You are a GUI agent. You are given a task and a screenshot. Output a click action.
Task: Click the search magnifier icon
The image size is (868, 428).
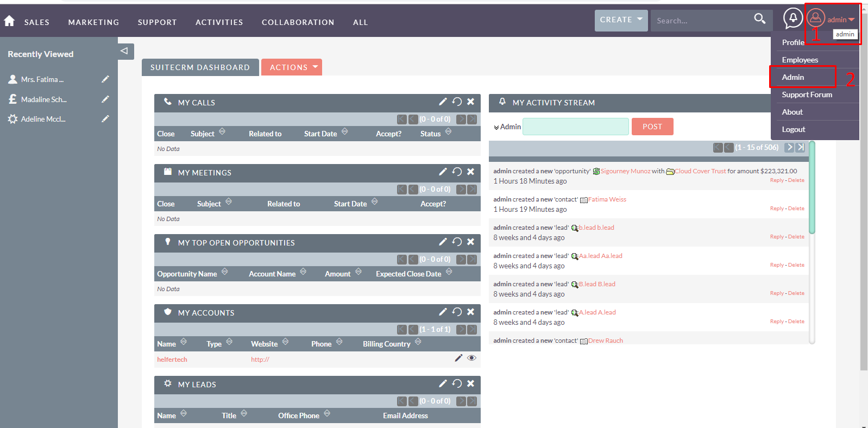click(759, 19)
